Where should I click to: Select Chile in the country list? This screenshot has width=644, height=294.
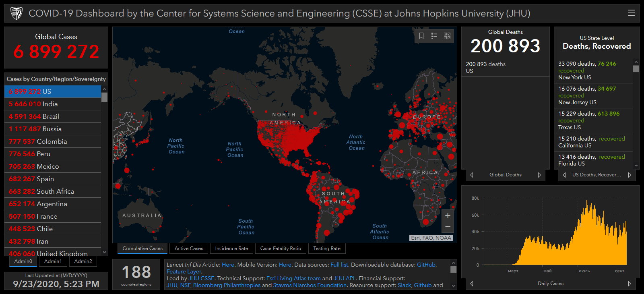(53, 229)
